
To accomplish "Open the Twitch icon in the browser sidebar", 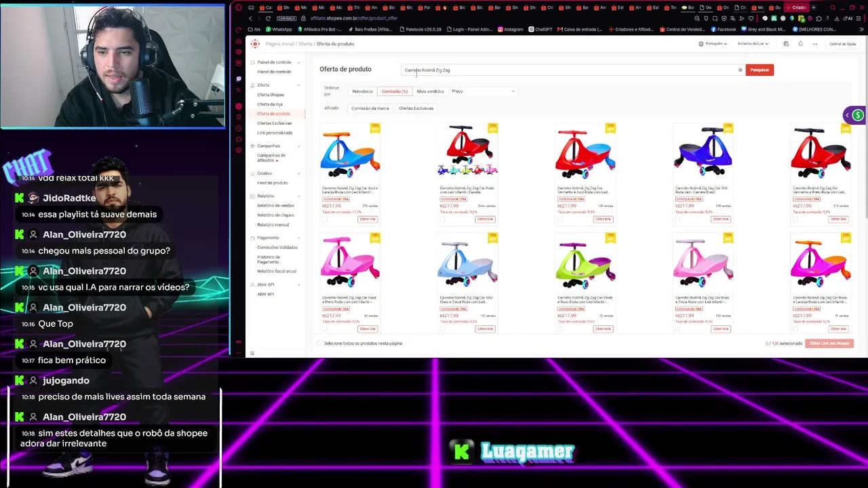I will pos(239,79).
